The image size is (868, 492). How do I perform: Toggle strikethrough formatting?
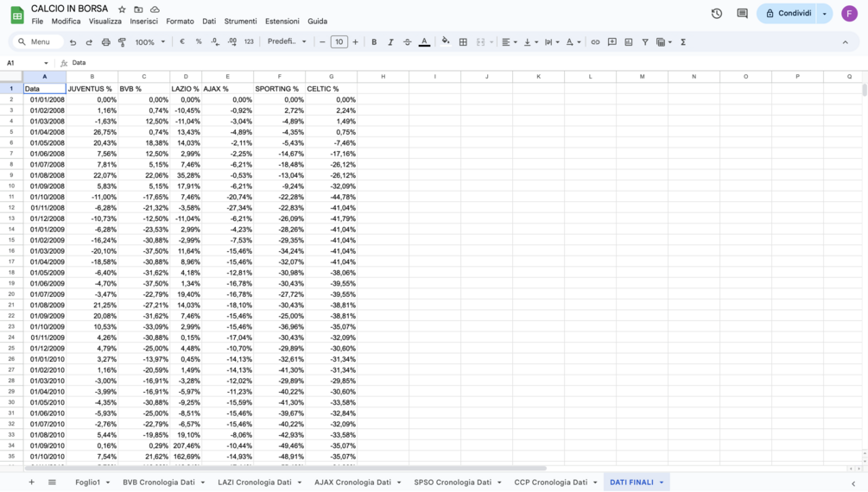click(x=408, y=42)
